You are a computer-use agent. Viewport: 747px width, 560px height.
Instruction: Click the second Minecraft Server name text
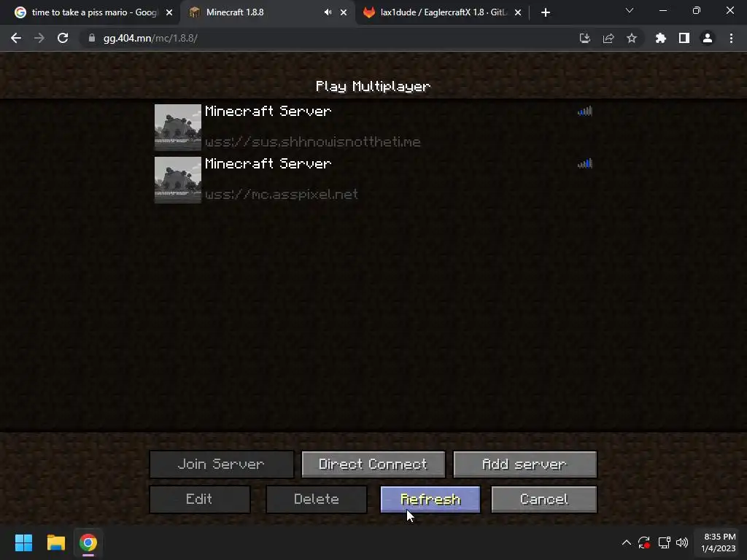[x=268, y=163]
